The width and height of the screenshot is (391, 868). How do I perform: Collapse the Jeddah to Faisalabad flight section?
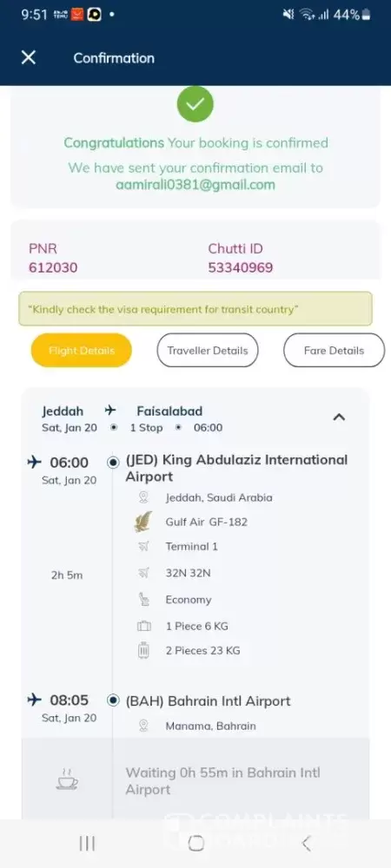click(x=339, y=418)
